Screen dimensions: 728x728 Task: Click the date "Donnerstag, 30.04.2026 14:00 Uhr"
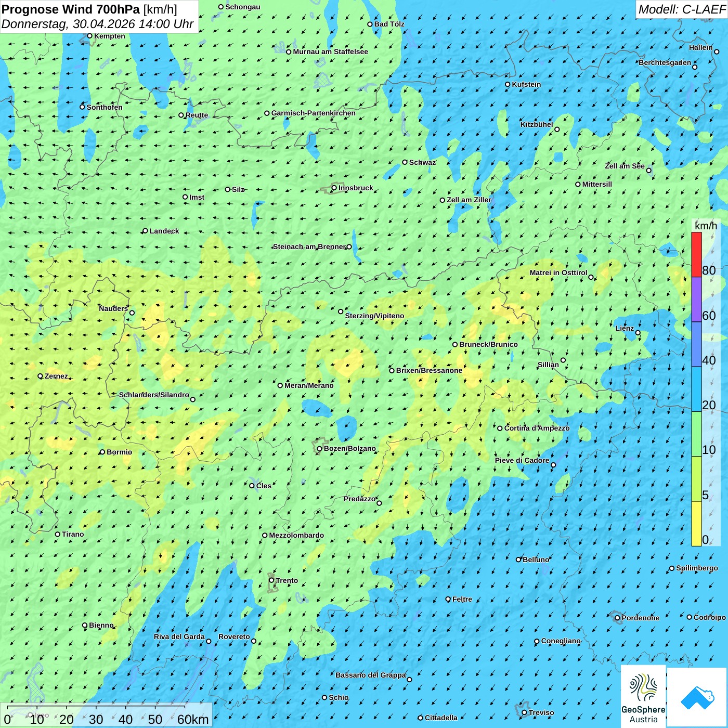pyautogui.click(x=97, y=24)
